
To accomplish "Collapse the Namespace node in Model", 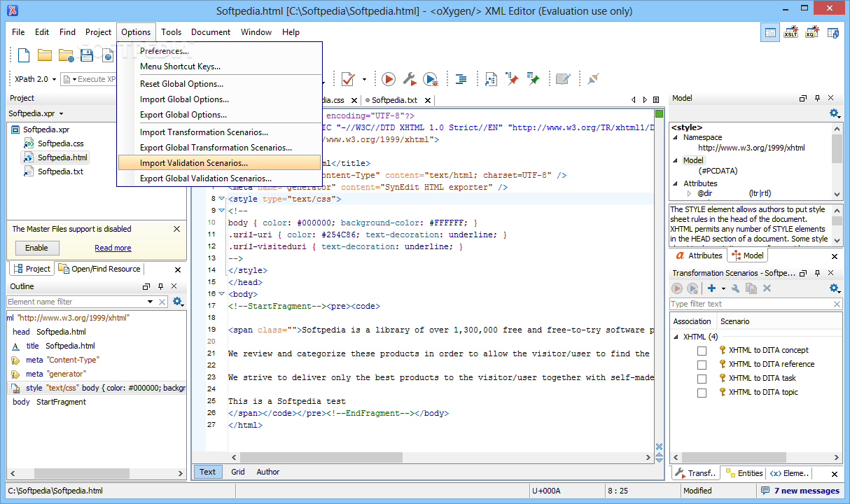I will [x=676, y=138].
